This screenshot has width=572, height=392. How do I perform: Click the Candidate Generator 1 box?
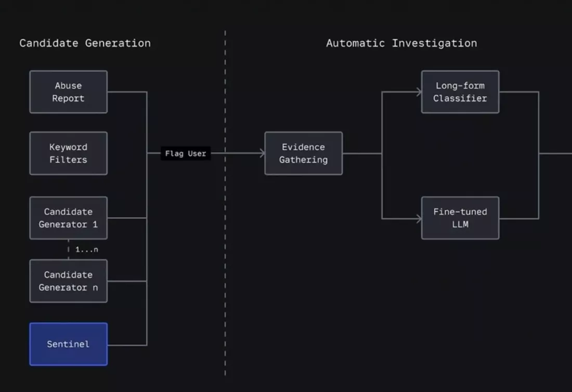point(68,218)
